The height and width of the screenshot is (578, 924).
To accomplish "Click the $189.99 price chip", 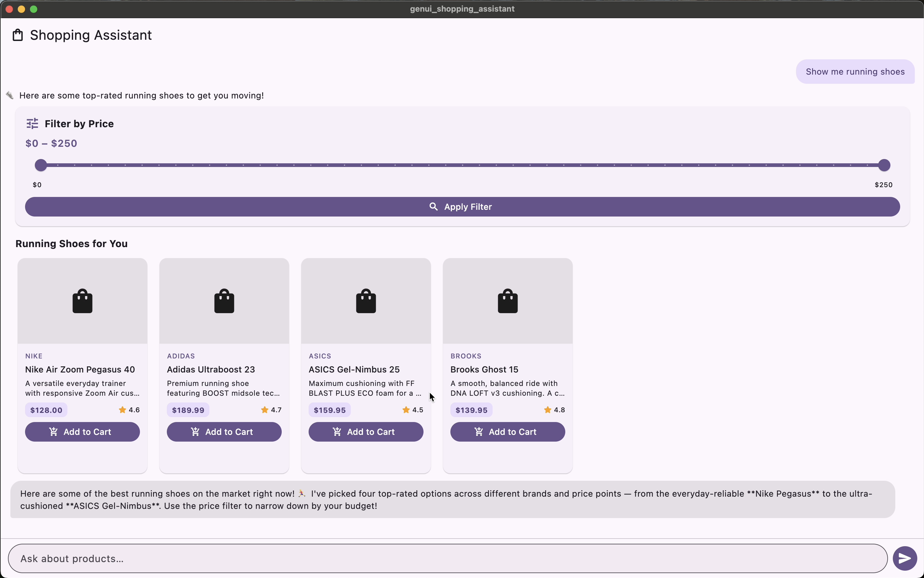I will (x=188, y=410).
